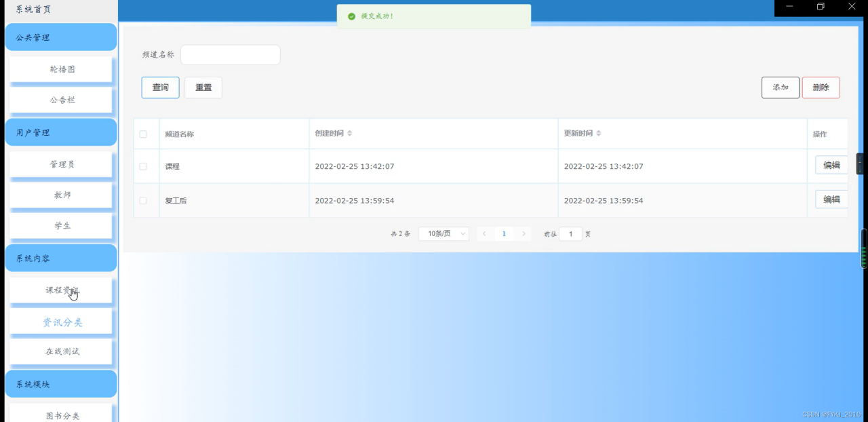Click the 删除 button
This screenshot has height=422, width=868.
pos(821,88)
